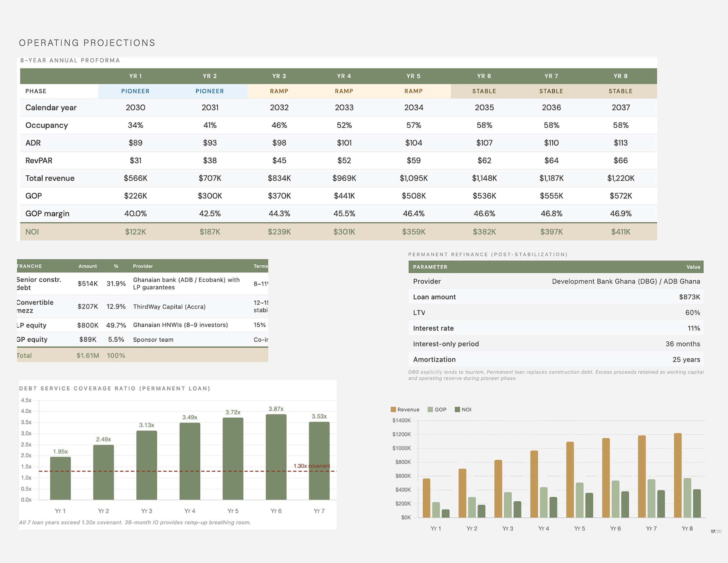Click the Yr 7 label on DSCR chart
This screenshot has height=563, width=728.
pyautogui.click(x=319, y=511)
